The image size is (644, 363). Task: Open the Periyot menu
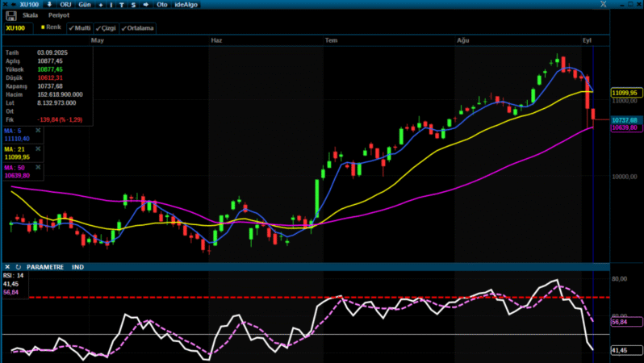(58, 15)
